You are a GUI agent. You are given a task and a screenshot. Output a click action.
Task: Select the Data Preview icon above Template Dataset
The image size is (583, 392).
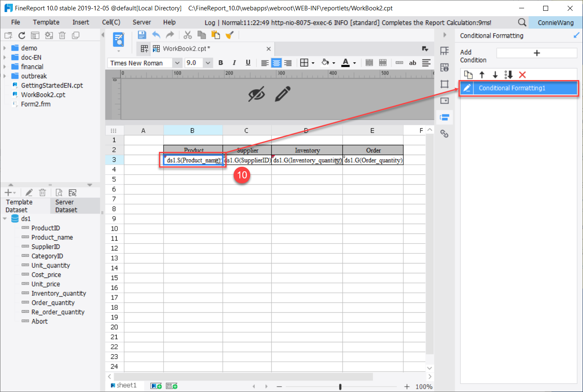[59, 192]
